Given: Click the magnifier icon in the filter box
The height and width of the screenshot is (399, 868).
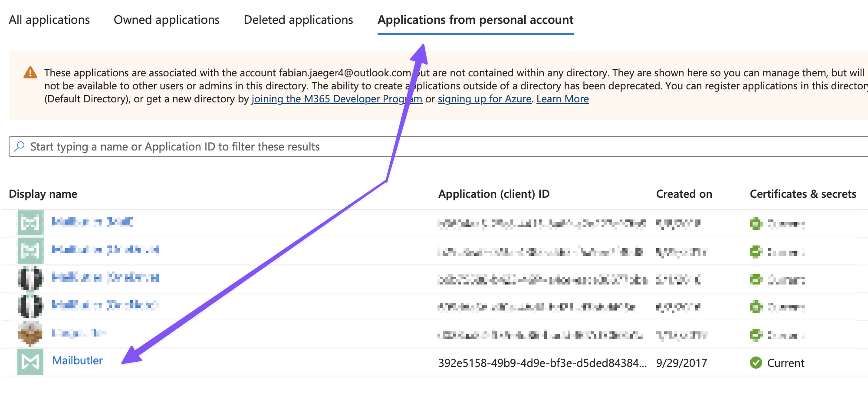Looking at the screenshot, I should 19,147.
